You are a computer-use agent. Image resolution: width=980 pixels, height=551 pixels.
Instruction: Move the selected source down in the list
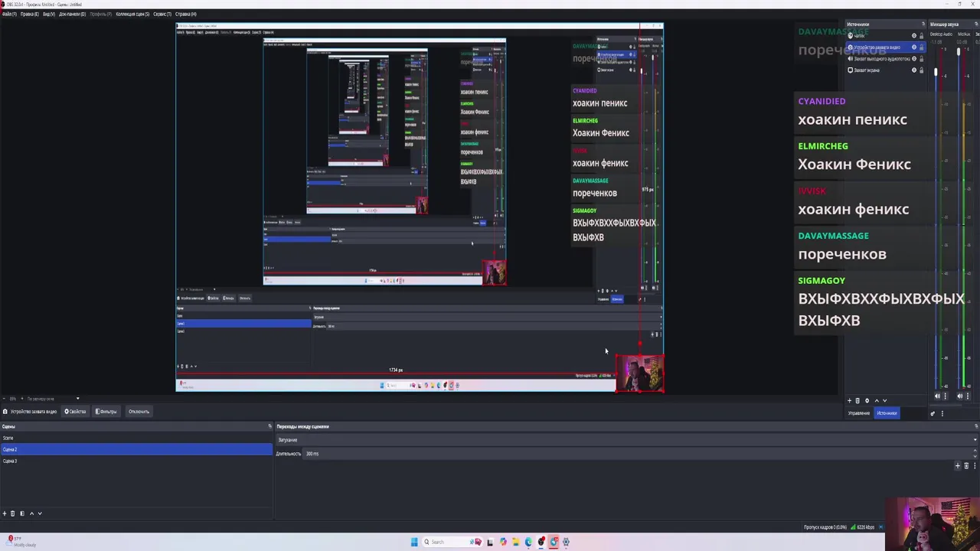tap(885, 400)
